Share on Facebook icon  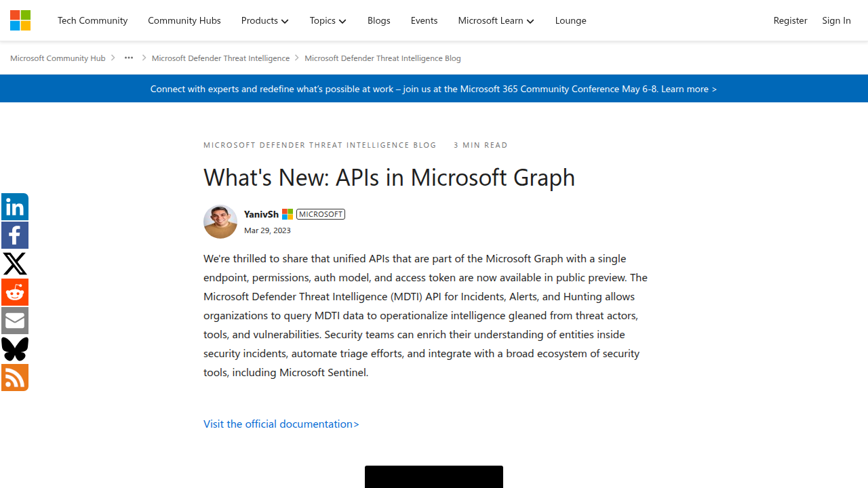(15, 235)
